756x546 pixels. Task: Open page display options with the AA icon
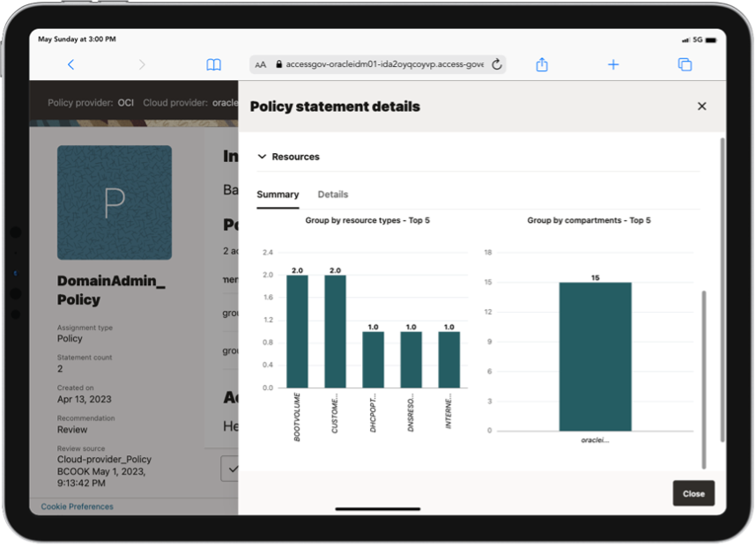click(x=261, y=64)
